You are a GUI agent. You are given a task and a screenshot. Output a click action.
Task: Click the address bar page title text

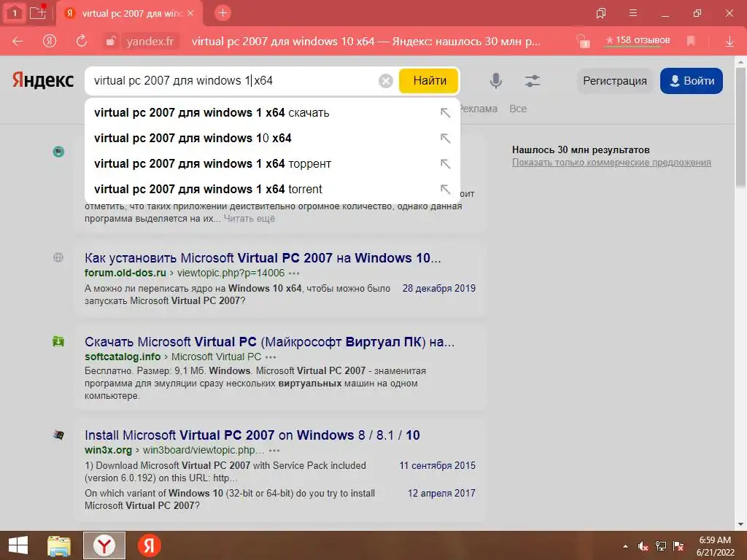pyautogui.click(x=365, y=42)
